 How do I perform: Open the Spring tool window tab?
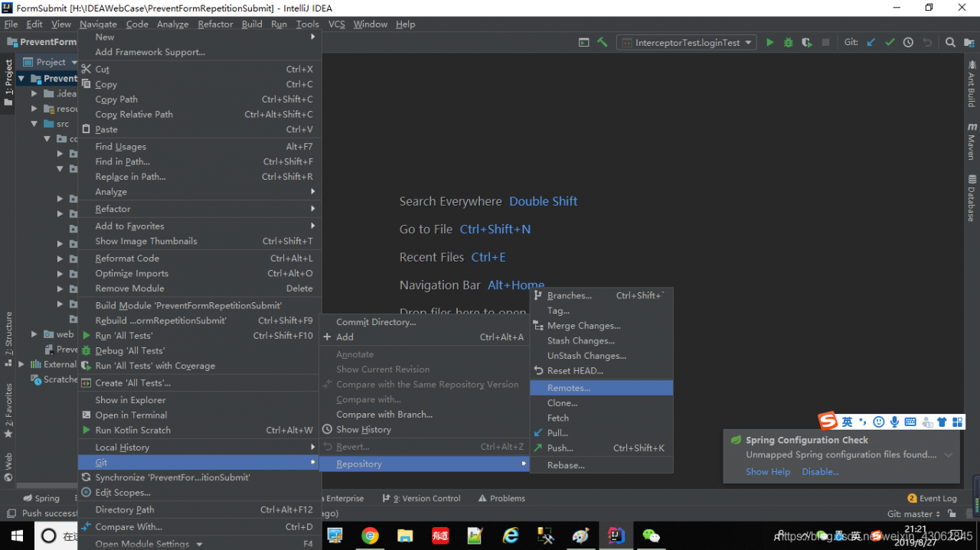[x=40, y=499]
